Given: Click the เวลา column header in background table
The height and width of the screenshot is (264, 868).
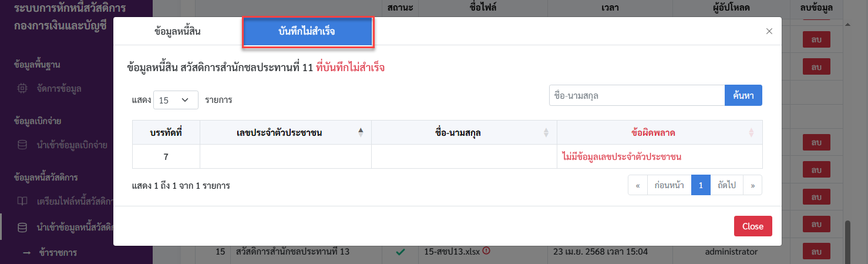Looking at the screenshot, I should coord(610,8).
